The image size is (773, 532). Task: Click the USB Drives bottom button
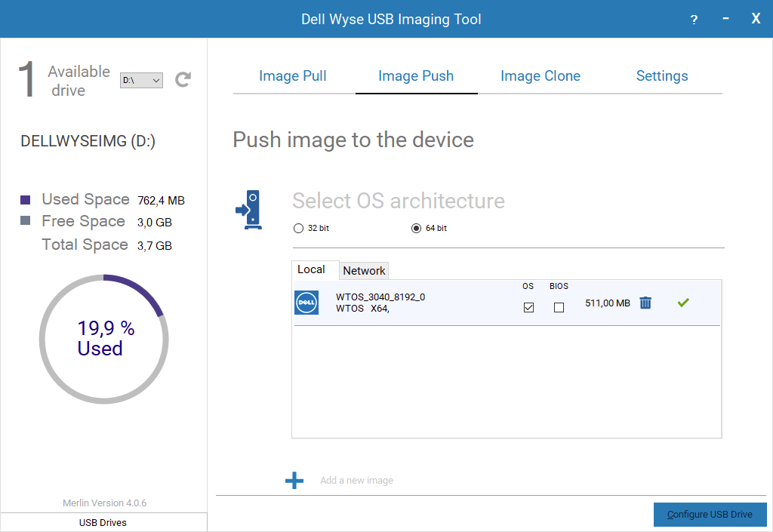pyautogui.click(x=103, y=522)
